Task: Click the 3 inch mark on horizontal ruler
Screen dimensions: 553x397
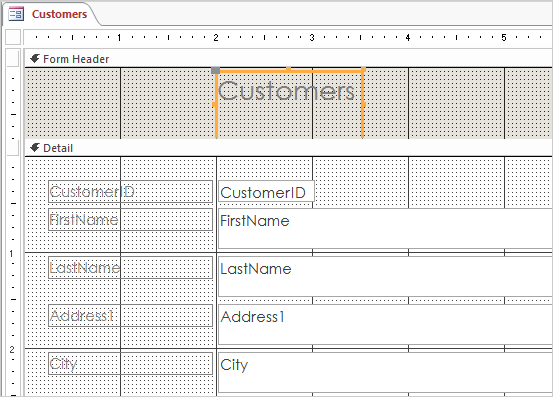Action: coord(312,37)
